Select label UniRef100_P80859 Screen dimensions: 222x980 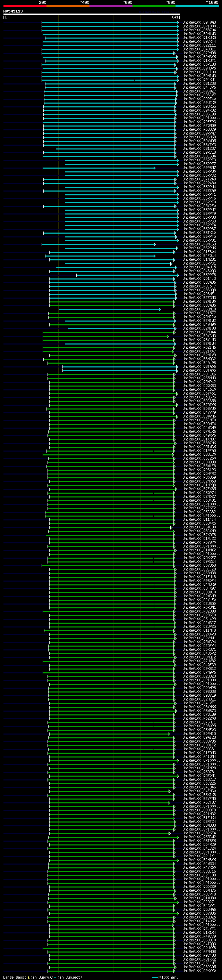point(199,477)
